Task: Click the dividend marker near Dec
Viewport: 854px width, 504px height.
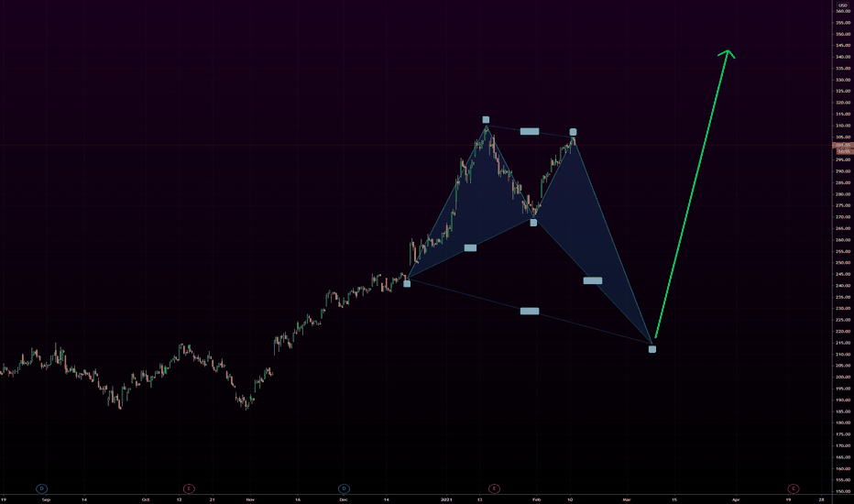Action: pos(344,488)
